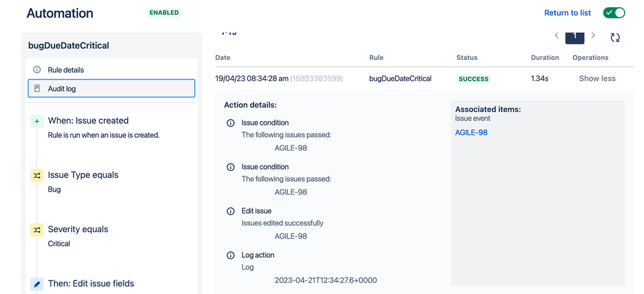Go to previous audit log page arrow
The image size is (644, 294).
(x=556, y=35)
